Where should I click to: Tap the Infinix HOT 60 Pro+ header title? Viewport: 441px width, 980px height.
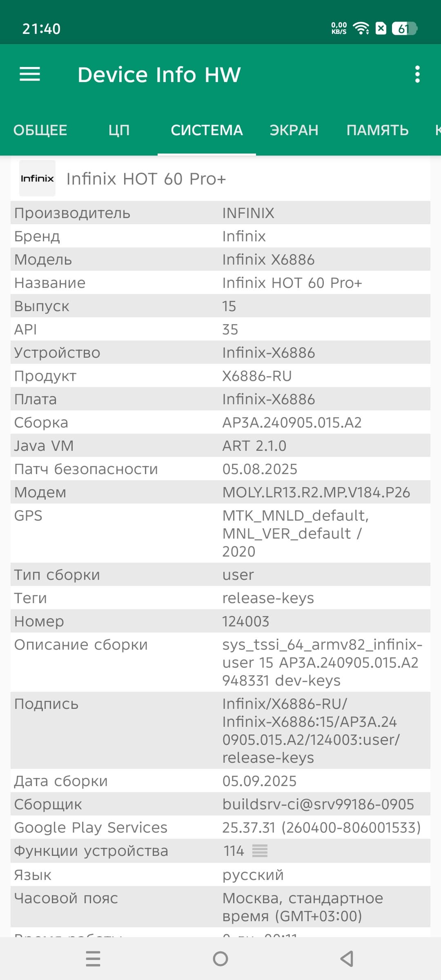[146, 179]
